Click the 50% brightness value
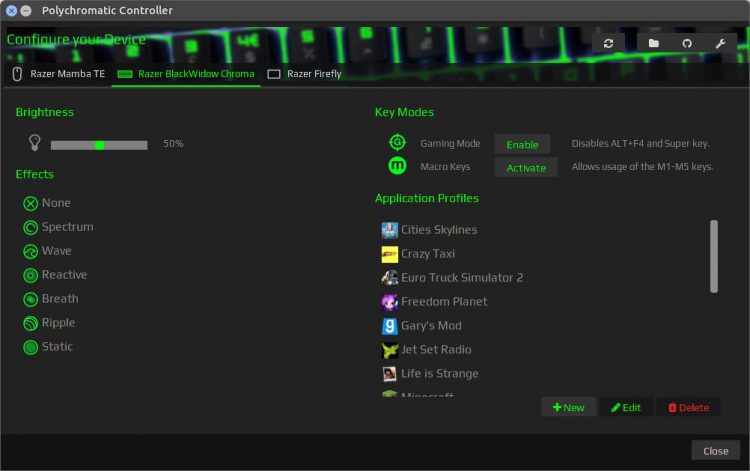This screenshot has width=750, height=471. [x=173, y=144]
